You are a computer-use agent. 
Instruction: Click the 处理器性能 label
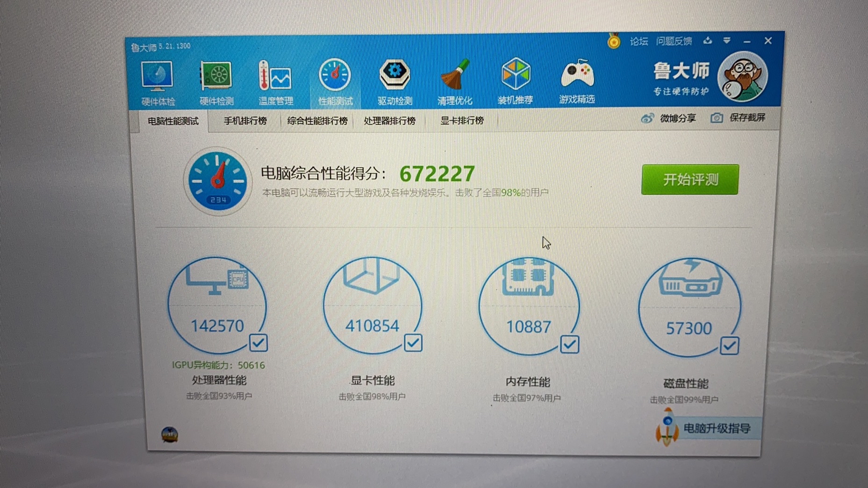click(219, 380)
